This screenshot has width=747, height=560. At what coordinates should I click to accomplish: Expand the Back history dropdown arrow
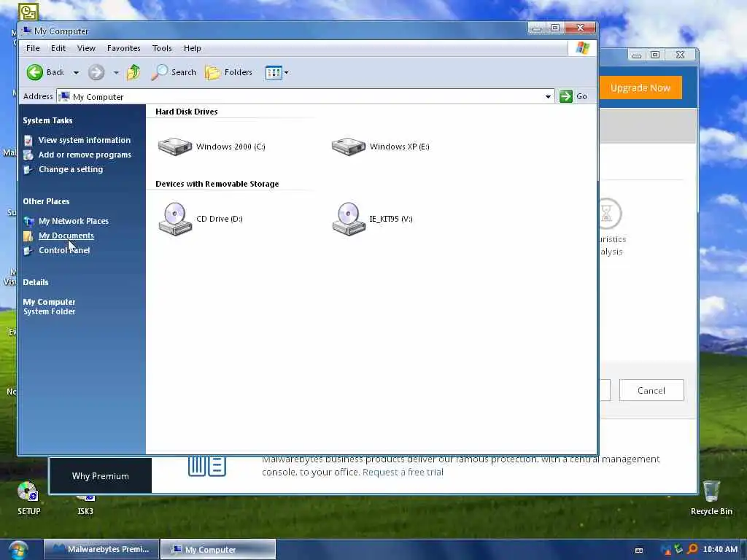point(76,73)
